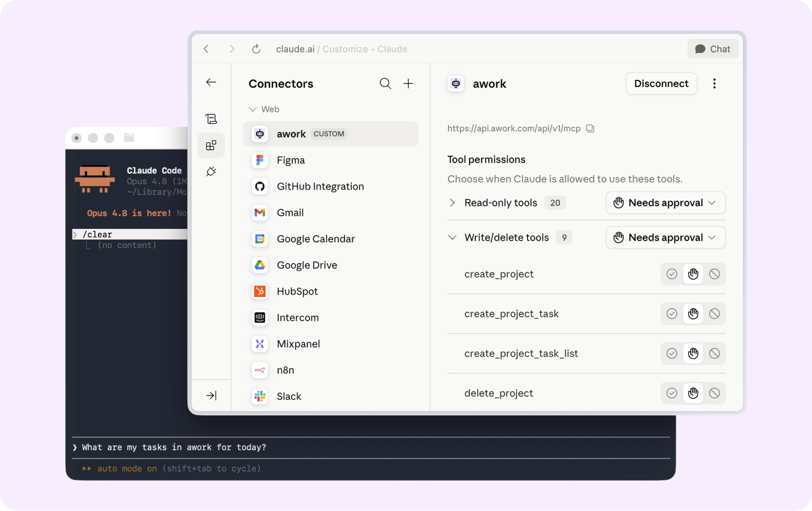
Task: Collapse the Web connectors group
Action: click(x=264, y=109)
